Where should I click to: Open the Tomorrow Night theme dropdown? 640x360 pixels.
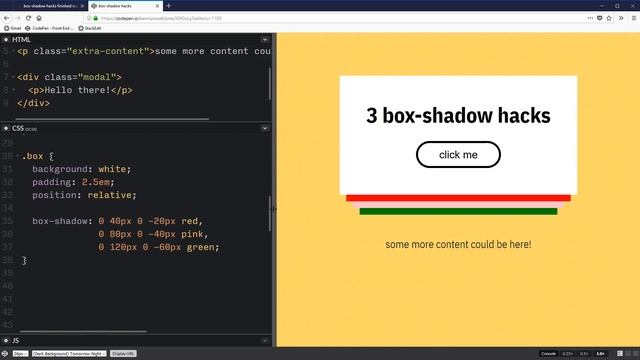pos(69,353)
